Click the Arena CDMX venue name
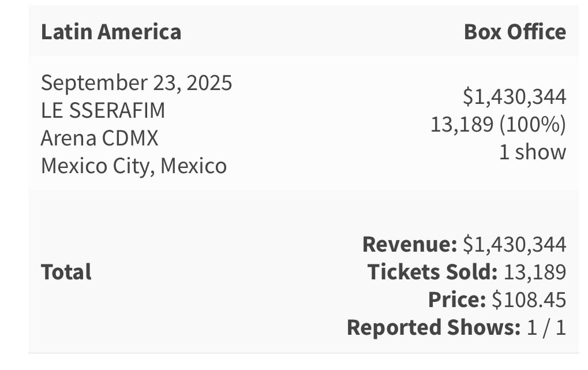Viewport: 588px width, 370px height. 100,138
